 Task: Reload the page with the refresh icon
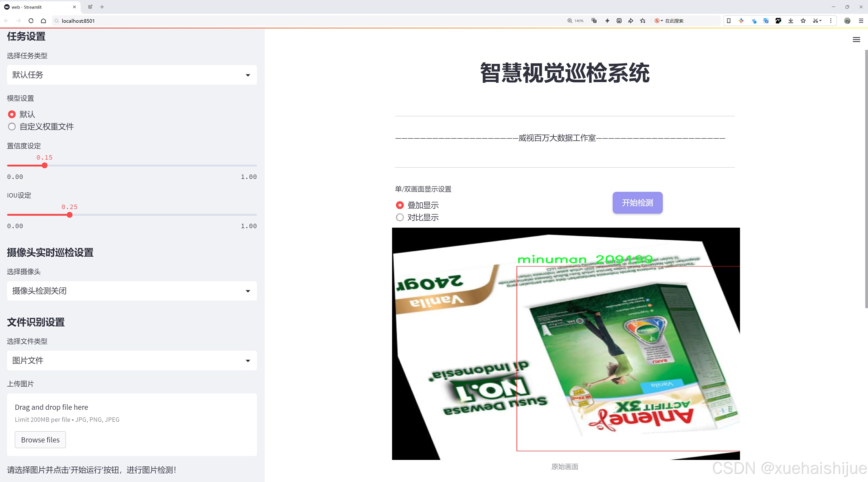31,20
